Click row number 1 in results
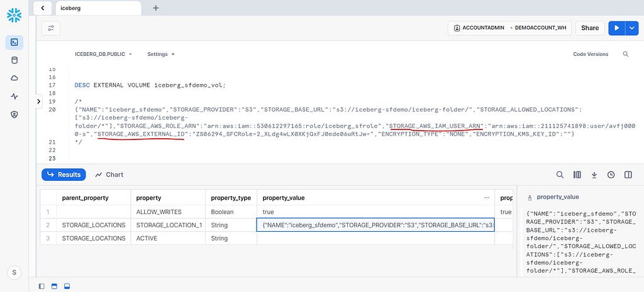644x292 pixels. (48, 212)
